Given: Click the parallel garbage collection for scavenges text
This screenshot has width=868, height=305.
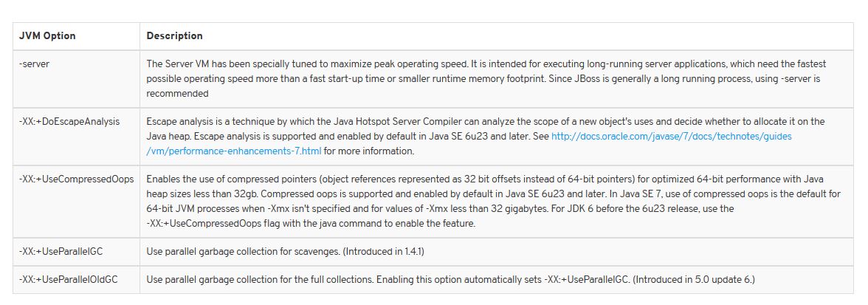Looking at the screenshot, I should [243, 252].
